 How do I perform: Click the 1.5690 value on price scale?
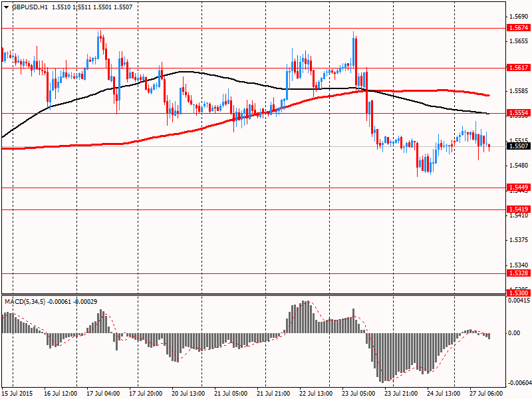[518, 16]
